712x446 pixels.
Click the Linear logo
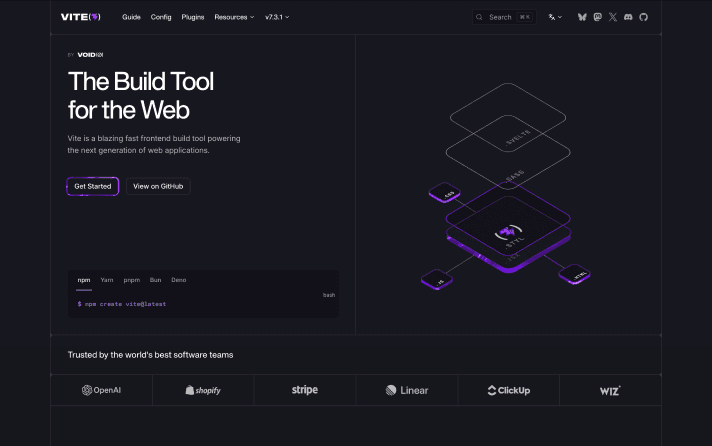coord(407,390)
